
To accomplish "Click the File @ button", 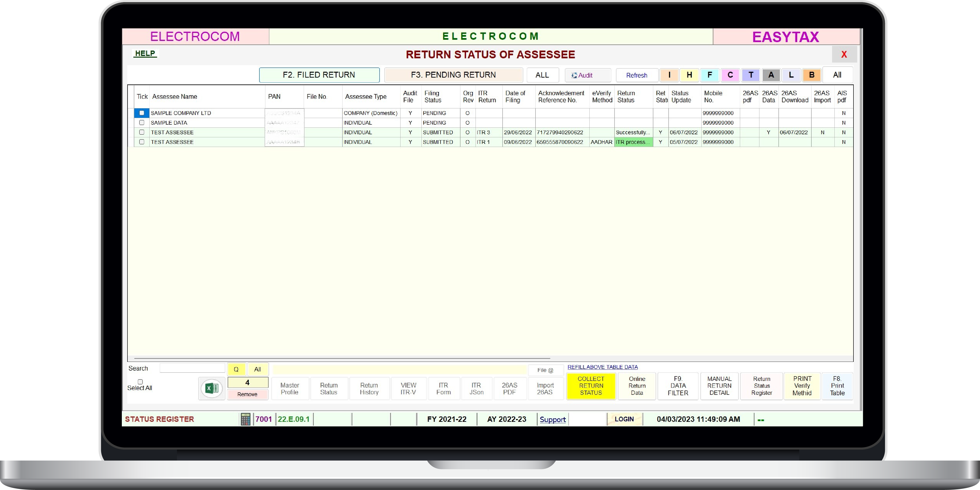I will tap(546, 370).
